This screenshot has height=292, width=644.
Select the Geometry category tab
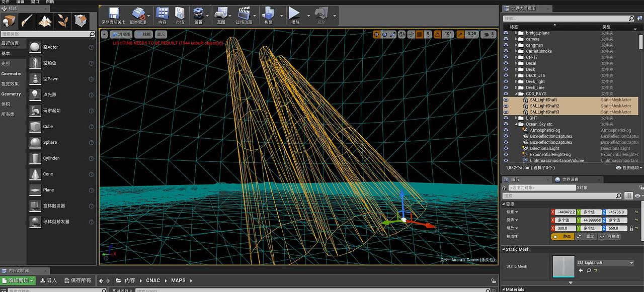(11, 94)
